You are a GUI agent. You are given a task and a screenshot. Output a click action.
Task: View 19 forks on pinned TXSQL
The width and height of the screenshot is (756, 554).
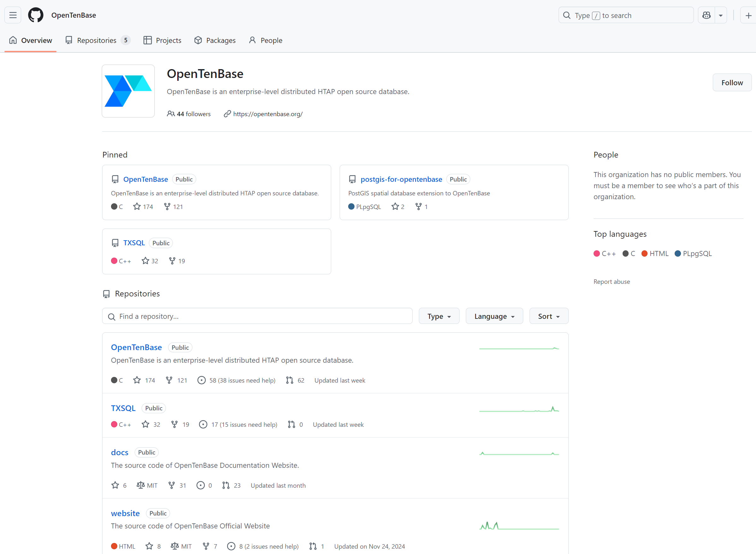tap(177, 261)
